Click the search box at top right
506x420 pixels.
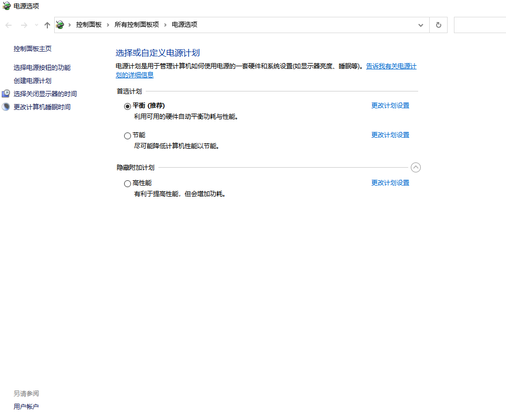(x=479, y=25)
